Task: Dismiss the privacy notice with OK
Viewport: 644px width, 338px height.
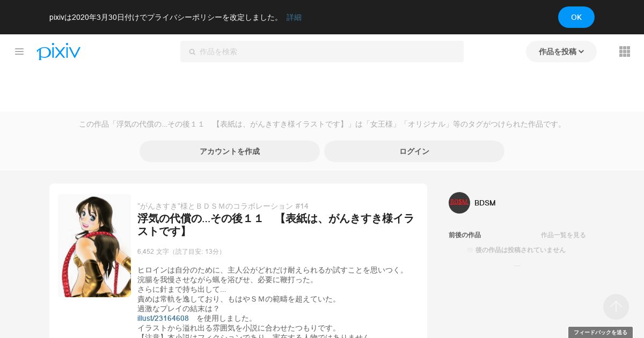Action: tap(576, 17)
